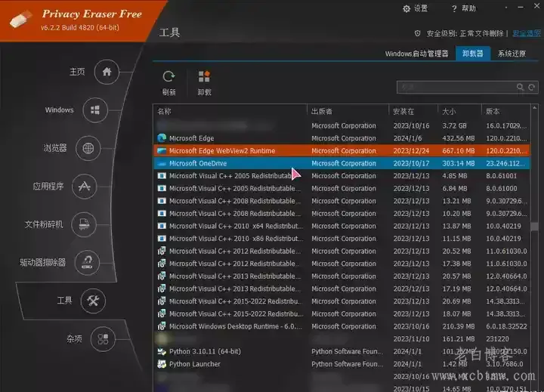Click the 13.21 MB size cell
The image size is (544, 392).
[x=456, y=201]
